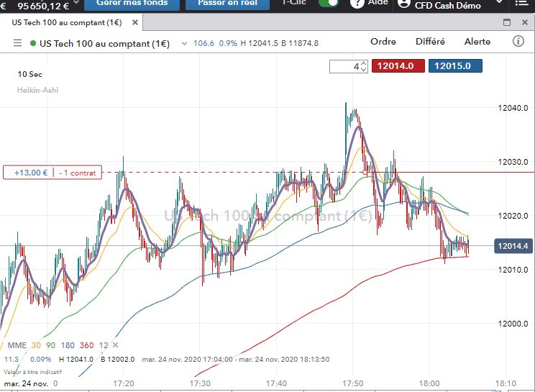
Task: Open the chart hamburger menu
Action: coord(17,43)
